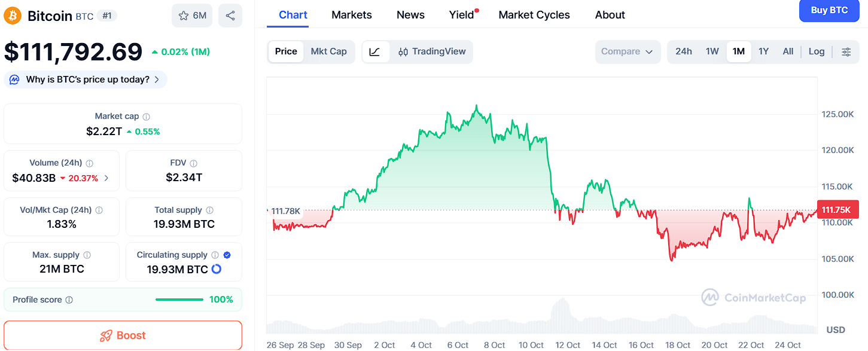Image resolution: width=868 pixels, height=351 pixels.
Task: Open the Markets tab
Action: tap(352, 15)
